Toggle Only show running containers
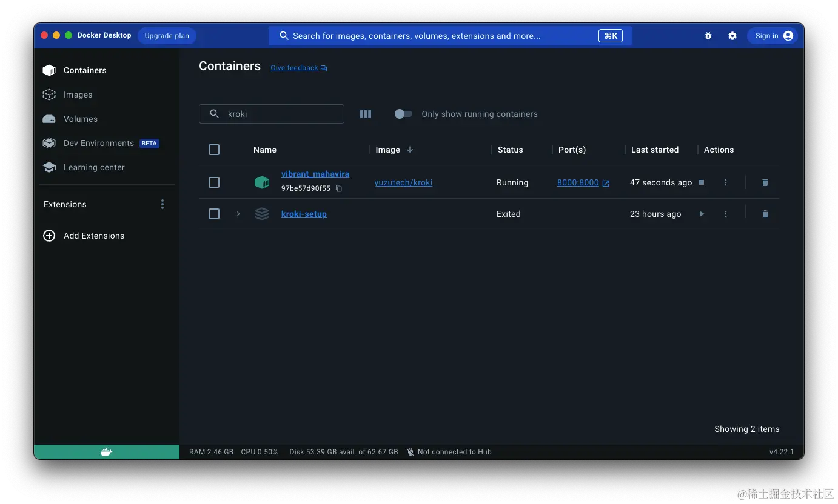 point(403,114)
